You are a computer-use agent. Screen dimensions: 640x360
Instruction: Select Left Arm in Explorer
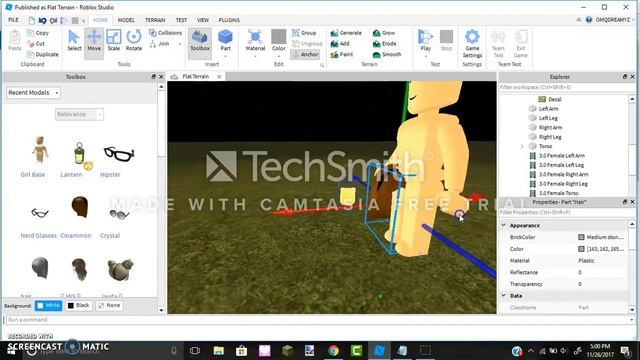click(x=548, y=109)
